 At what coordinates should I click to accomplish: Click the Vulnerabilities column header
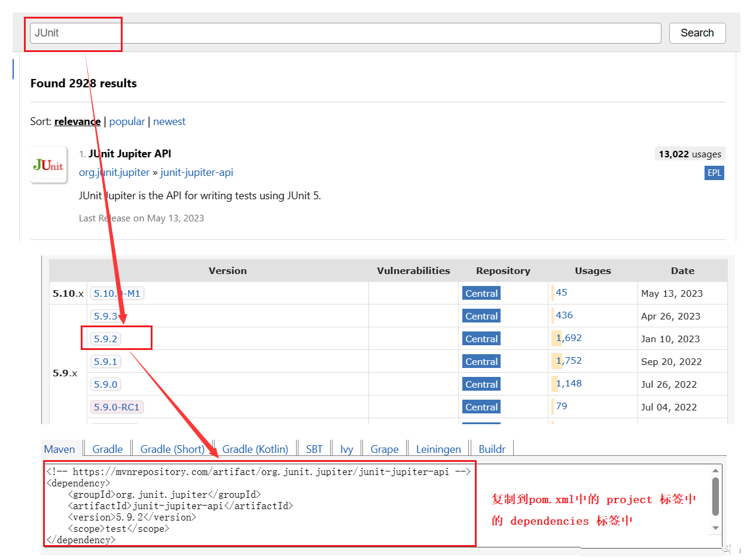click(413, 270)
